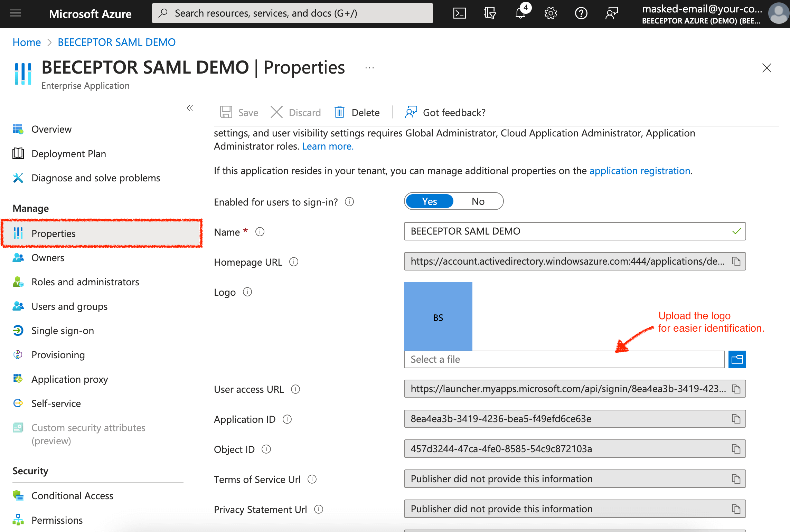Open the more options ellipsis
The image size is (790, 532).
369,68
